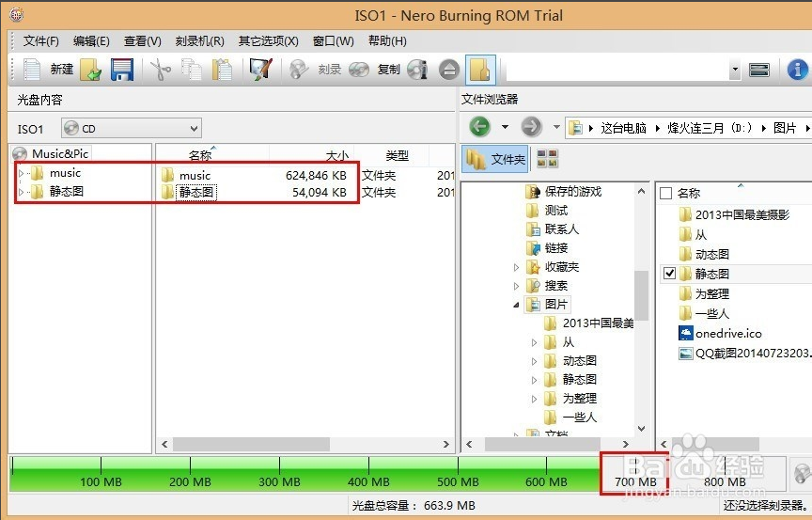This screenshot has height=520, width=812.
Task: Click the eject disc button icon
Action: click(449, 70)
